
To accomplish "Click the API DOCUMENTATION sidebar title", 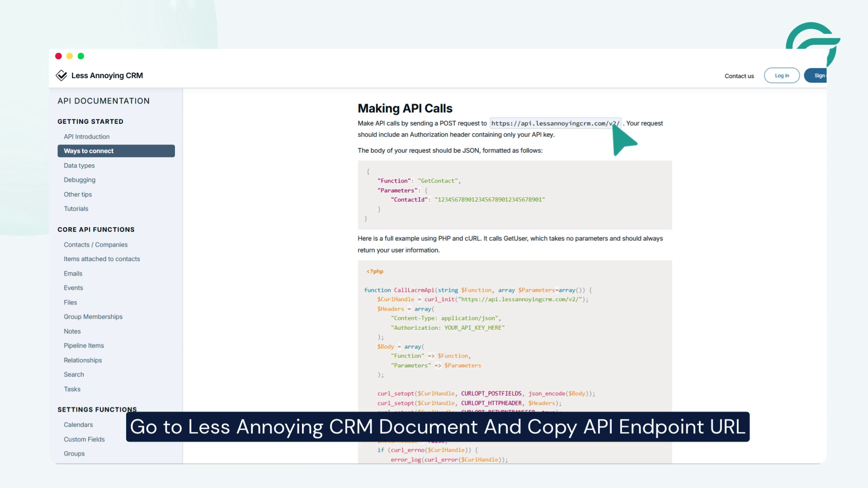I will coord(104,101).
